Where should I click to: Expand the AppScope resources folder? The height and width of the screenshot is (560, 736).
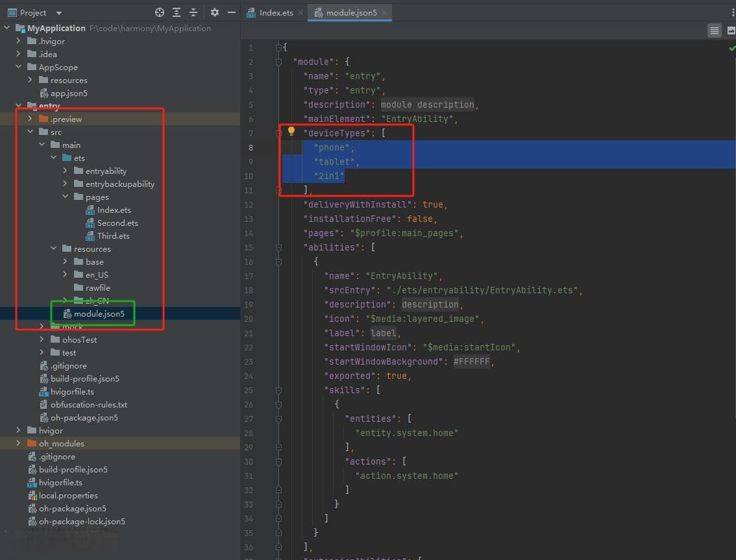pos(30,80)
